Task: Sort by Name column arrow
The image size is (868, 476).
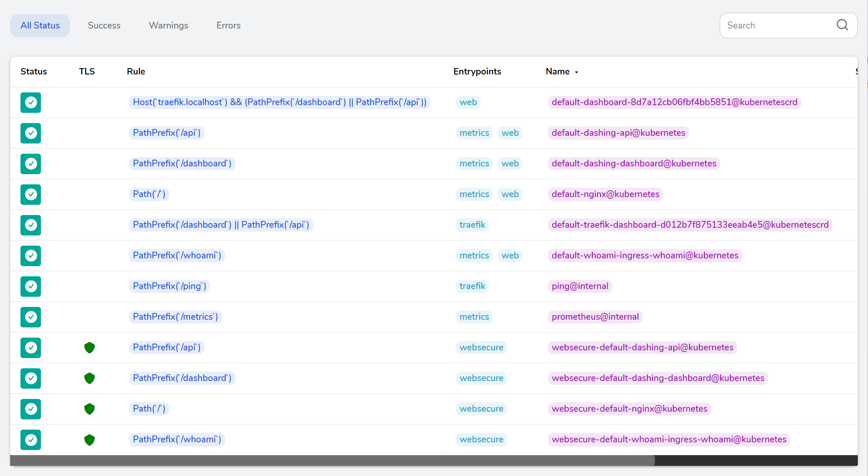Action: [x=576, y=72]
